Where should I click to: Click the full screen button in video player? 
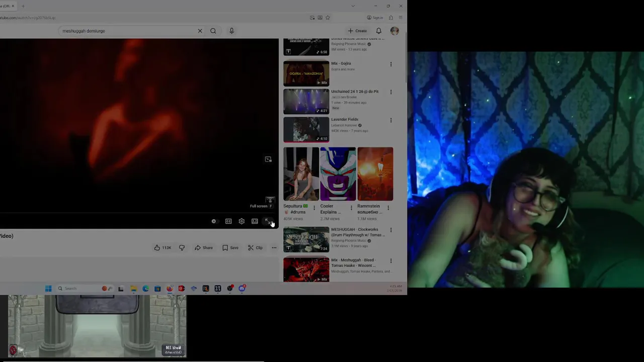tap(268, 221)
